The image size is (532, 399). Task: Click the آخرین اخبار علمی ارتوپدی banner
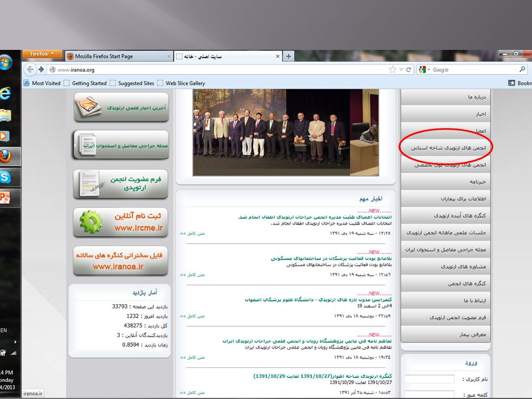pos(121,107)
